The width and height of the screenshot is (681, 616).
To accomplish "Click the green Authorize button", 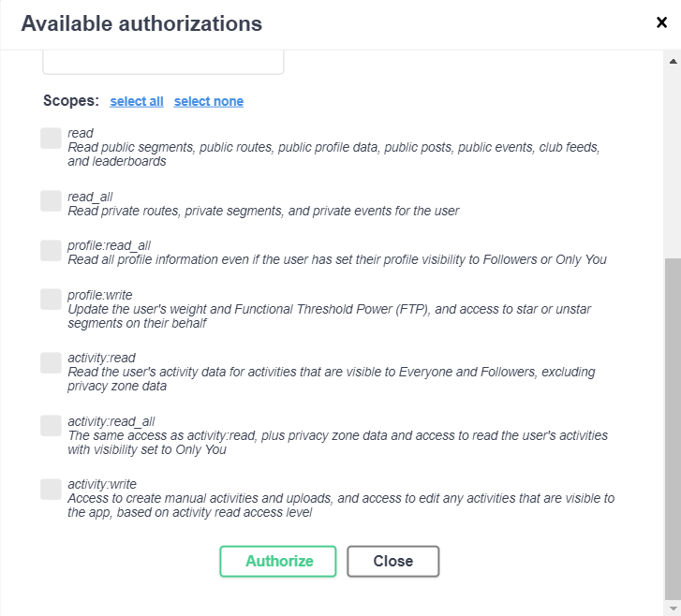I will pyautogui.click(x=278, y=562).
